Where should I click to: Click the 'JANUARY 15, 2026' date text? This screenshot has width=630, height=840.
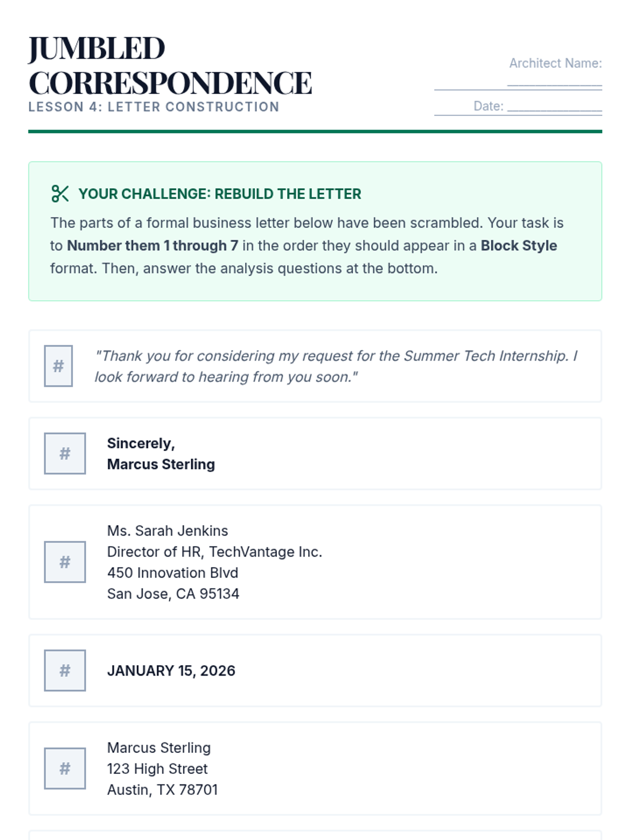coord(171,671)
